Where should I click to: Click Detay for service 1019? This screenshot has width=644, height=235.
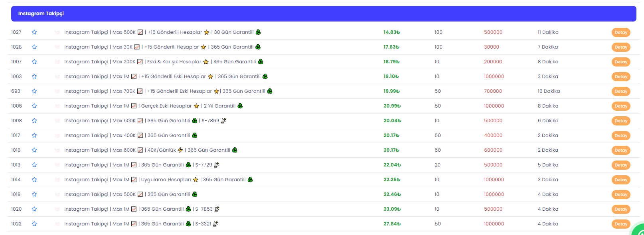621,194
